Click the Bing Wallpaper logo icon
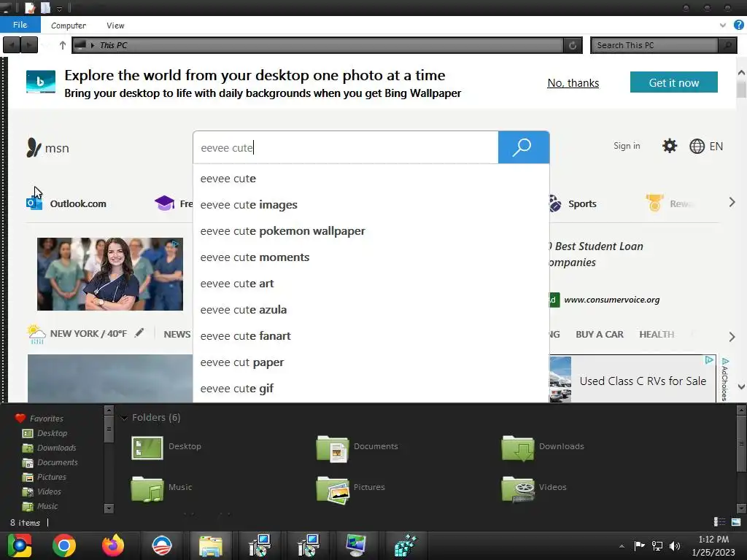The width and height of the screenshot is (747, 560). [x=41, y=82]
